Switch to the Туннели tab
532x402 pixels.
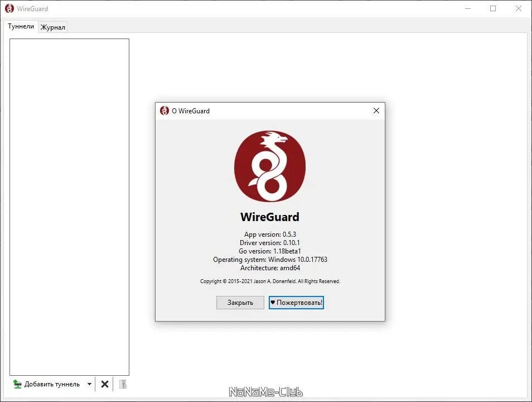click(x=21, y=26)
